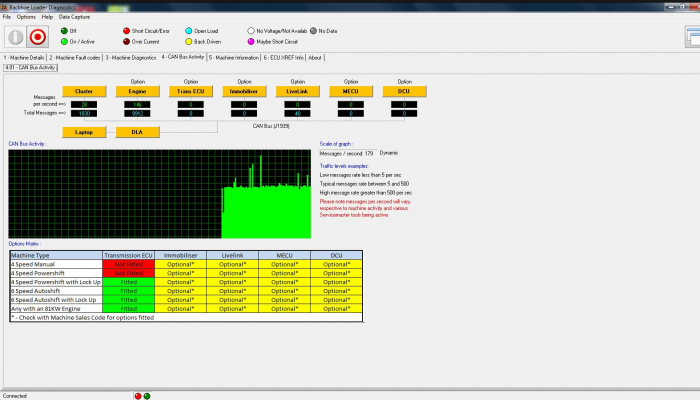Click the MECU node button
Screen dimensions: 700x400
click(x=351, y=91)
